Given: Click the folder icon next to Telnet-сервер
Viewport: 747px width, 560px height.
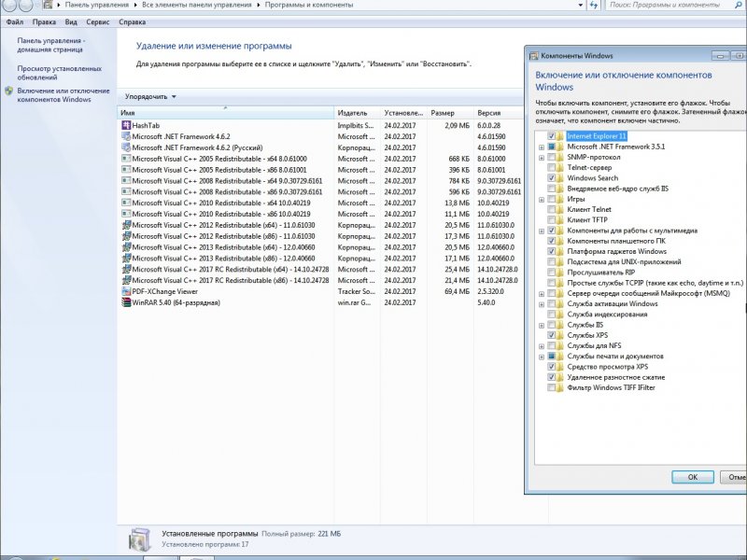Looking at the screenshot, I should pos(560,168).
